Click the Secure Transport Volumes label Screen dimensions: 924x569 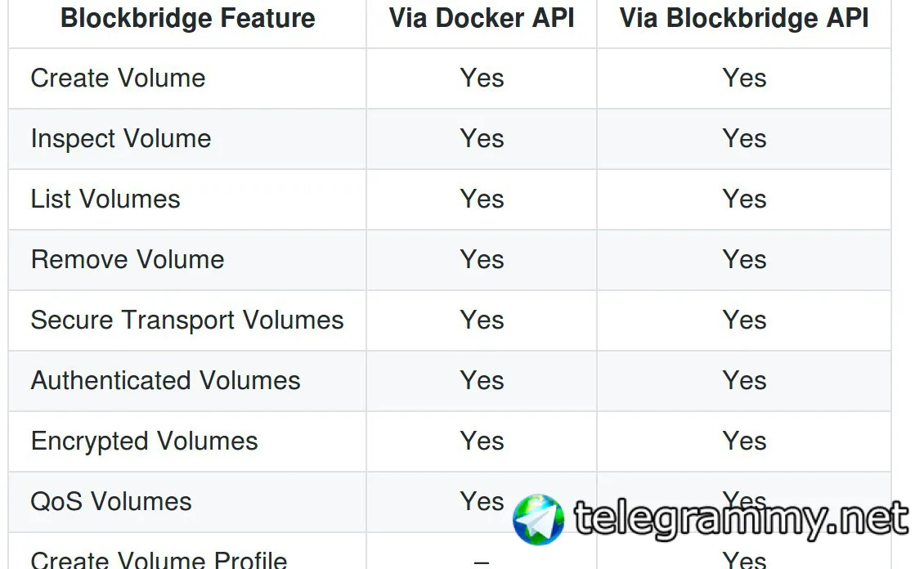click(x=187, y=320)
